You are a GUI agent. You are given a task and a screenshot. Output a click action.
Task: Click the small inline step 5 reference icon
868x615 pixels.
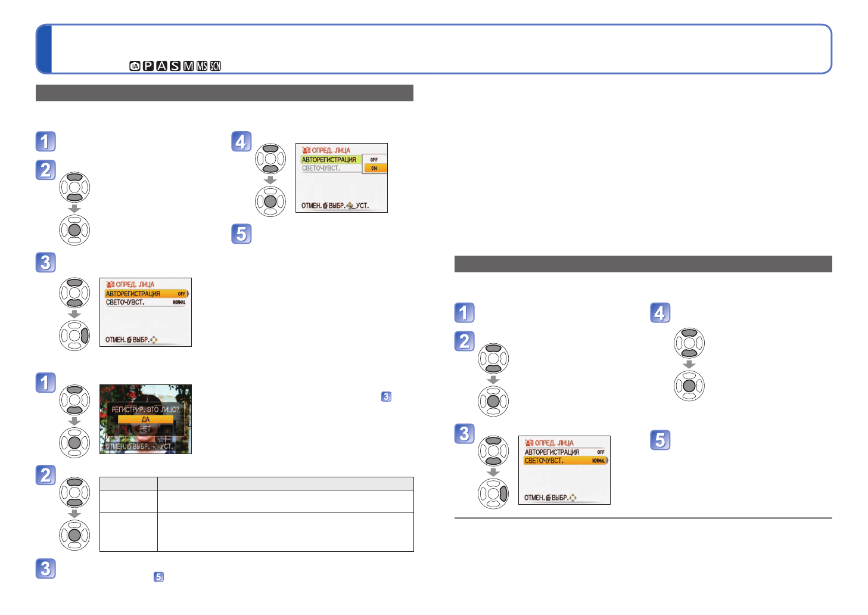(158, 577)
